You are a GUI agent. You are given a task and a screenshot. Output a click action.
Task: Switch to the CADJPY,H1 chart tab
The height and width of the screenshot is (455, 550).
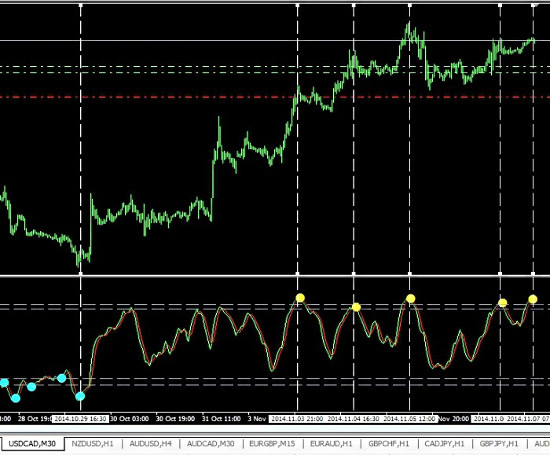coord(444,444)
